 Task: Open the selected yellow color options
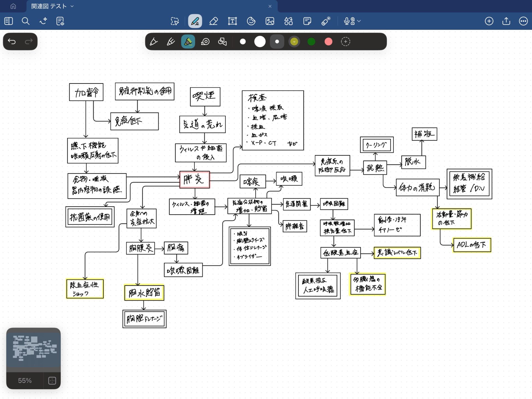coord(294,42)
